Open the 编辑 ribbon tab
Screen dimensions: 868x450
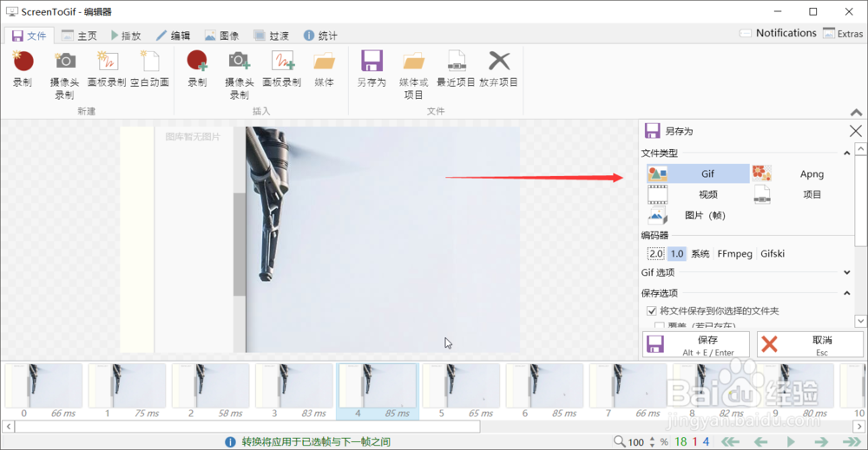pyautogui.click(x=174, y=36)
